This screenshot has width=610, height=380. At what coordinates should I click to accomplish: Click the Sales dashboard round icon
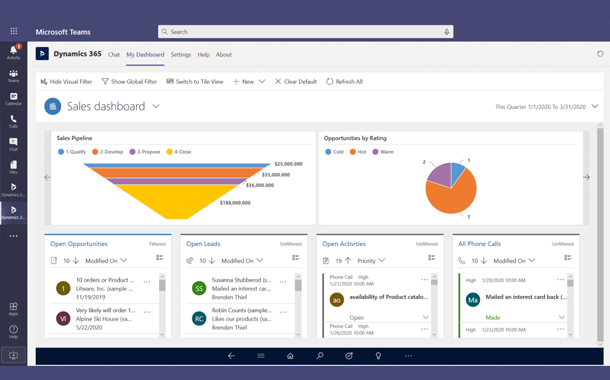[53, 106]
